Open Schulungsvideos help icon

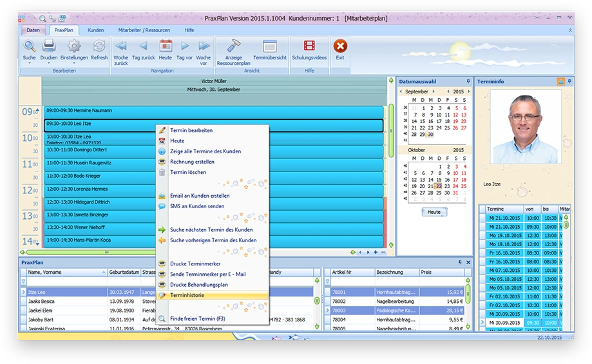click(309, 46)
